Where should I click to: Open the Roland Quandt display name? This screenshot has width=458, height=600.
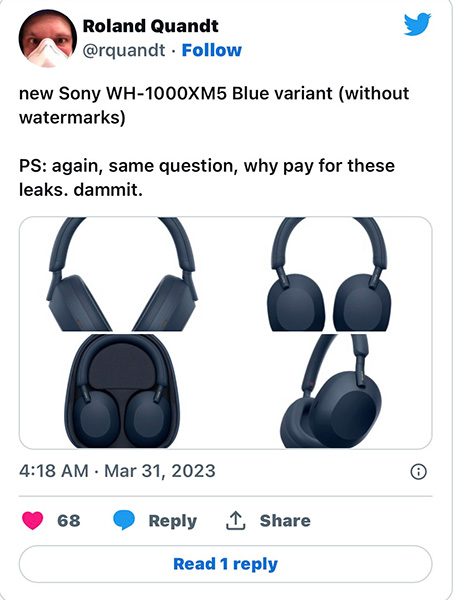pyautogui.click(x=150, y=26)
